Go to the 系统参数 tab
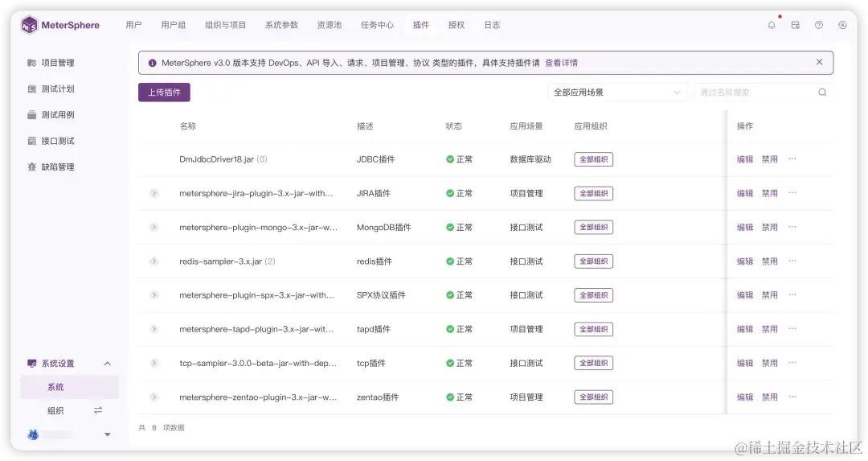Screen dimensions: 868x461 281,25
